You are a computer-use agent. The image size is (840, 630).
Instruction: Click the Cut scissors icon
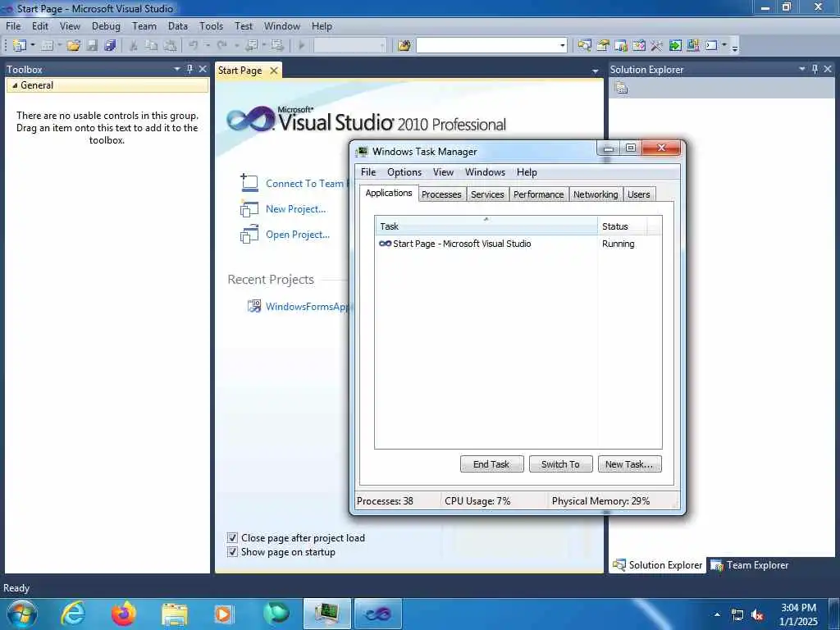(134, 46)
